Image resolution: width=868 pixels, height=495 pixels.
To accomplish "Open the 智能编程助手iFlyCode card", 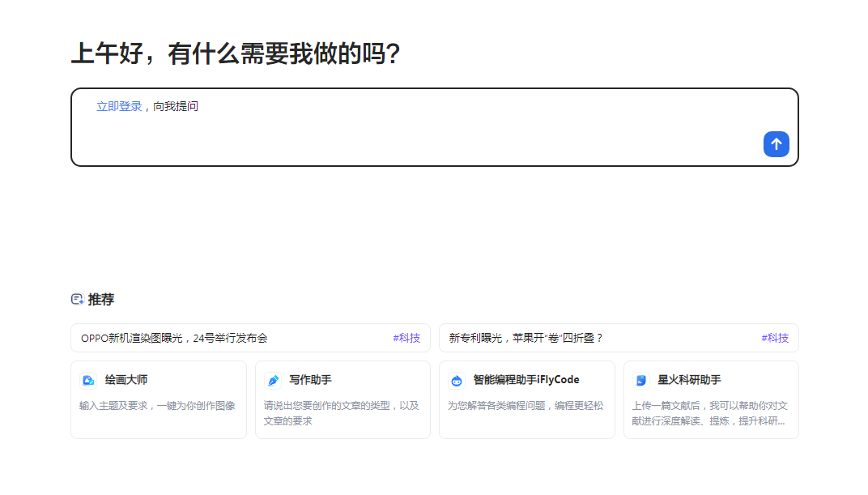I will (527, 399).
